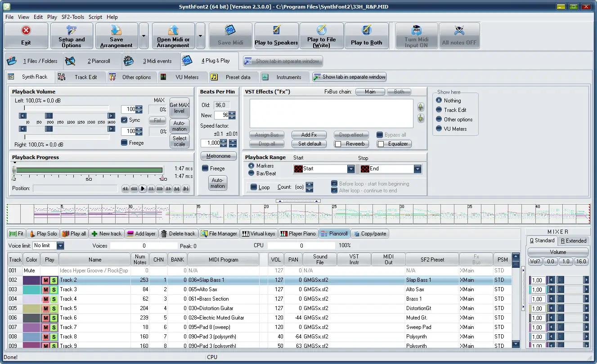Click the Copy/paste button
Viewport: 597px width, 364px height.
[369, 234]
